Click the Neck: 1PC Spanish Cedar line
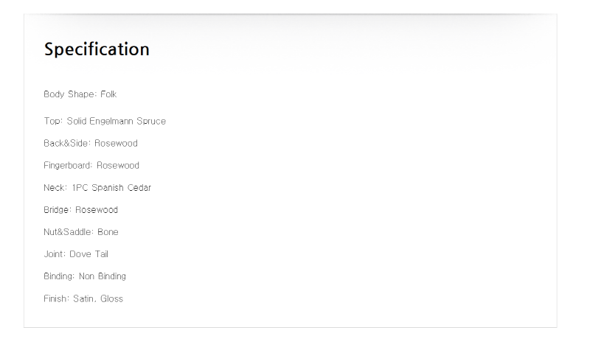Image resolution: width=590 pixels, height=364 pixels. point(97,188)
